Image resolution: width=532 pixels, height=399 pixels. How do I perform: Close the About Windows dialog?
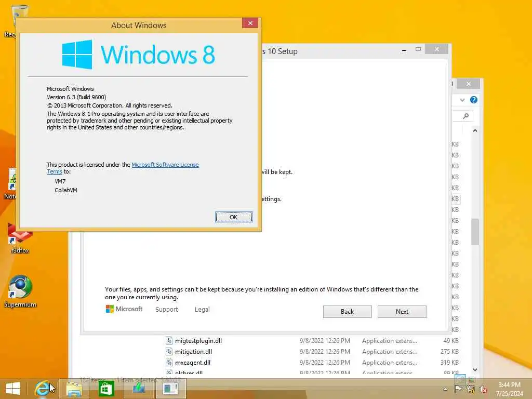[x=250, y=23]
